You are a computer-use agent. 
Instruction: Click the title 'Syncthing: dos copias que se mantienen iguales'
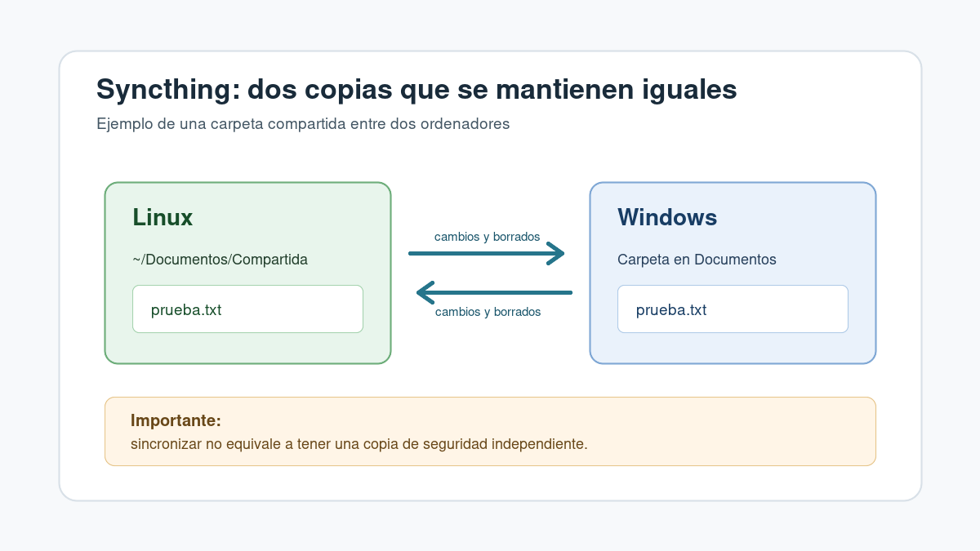coord(416,89)
